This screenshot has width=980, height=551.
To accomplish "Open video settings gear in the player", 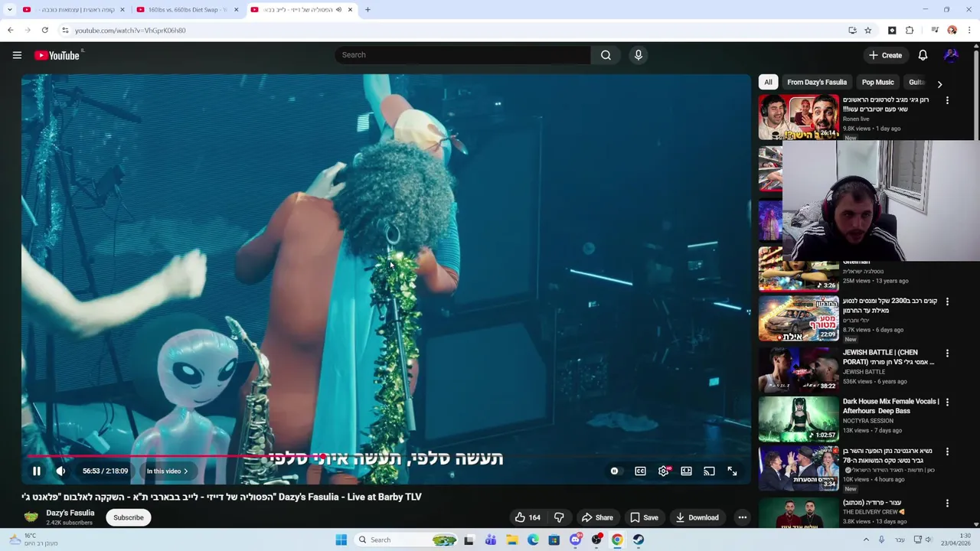I will (664, 471).
